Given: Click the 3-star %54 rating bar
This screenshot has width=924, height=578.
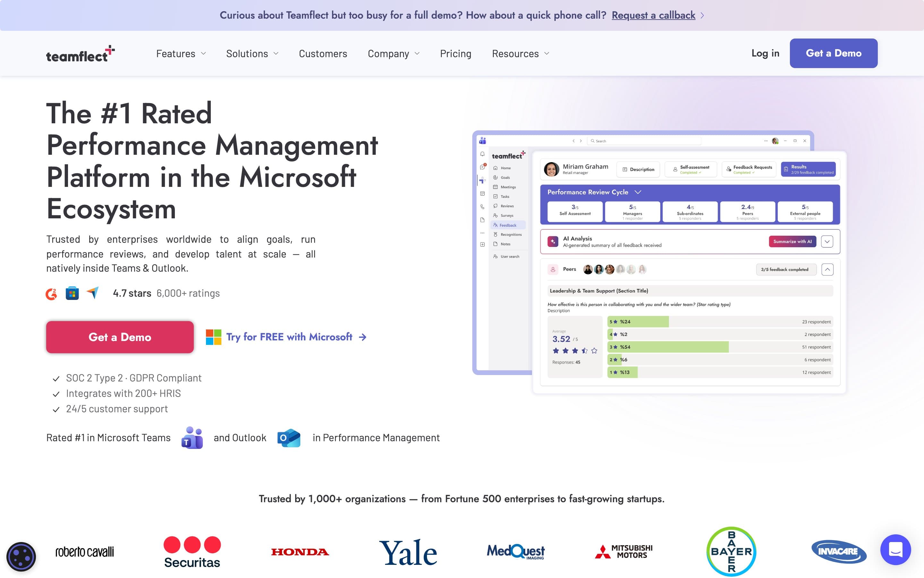Looking at the screenshot, I should pyautogui.click(x=720, y=347).
